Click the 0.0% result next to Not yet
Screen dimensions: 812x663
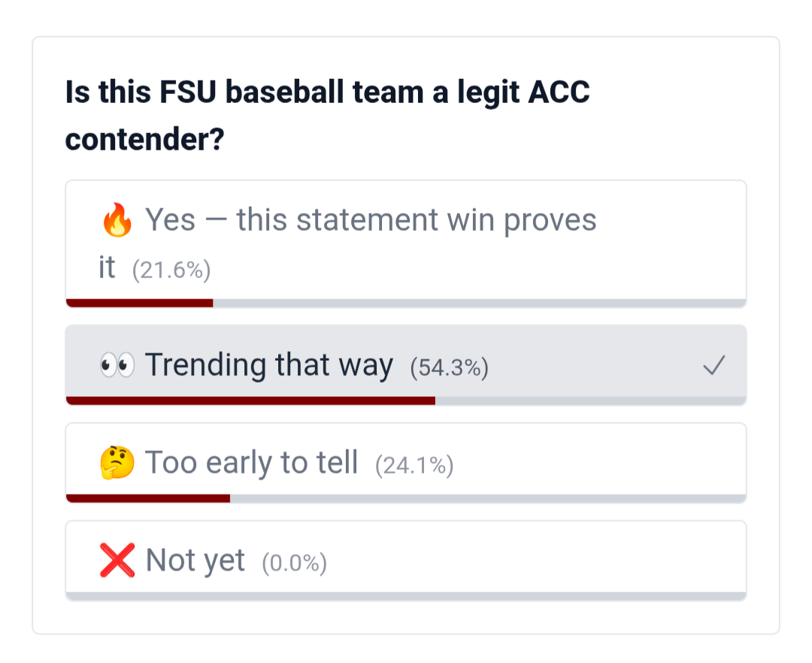tap(294, 564)
